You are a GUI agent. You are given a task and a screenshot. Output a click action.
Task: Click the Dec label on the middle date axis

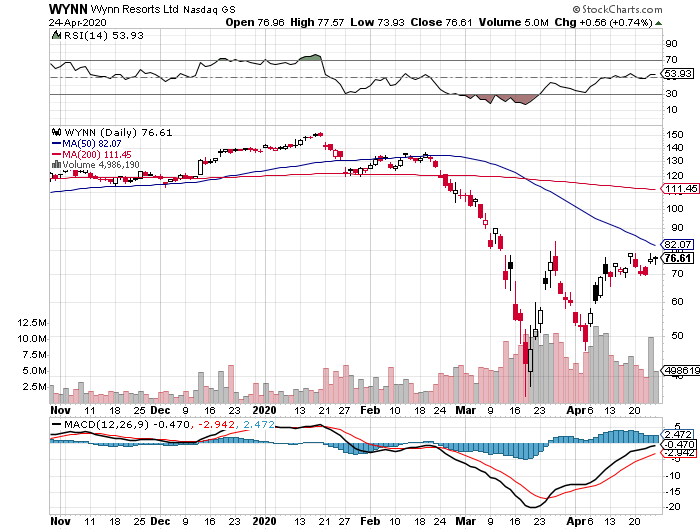(160, 410)
